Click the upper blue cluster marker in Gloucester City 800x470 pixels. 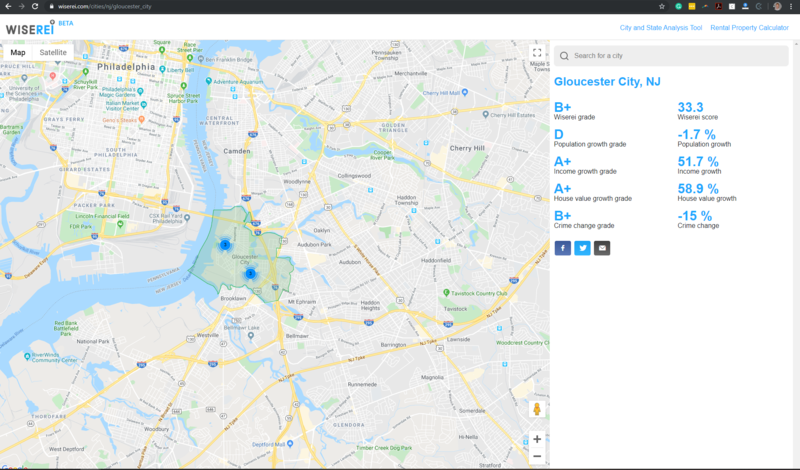[x=225, y=244]
